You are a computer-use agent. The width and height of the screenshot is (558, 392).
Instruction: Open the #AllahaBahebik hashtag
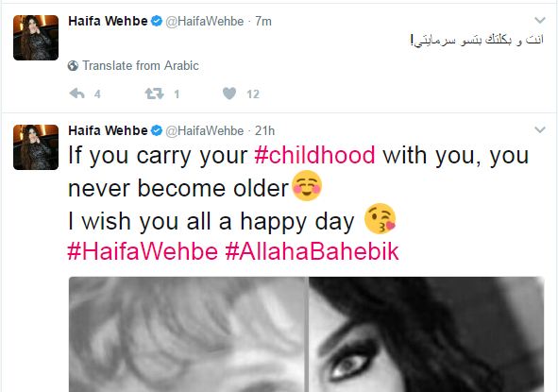pos(312,251)
